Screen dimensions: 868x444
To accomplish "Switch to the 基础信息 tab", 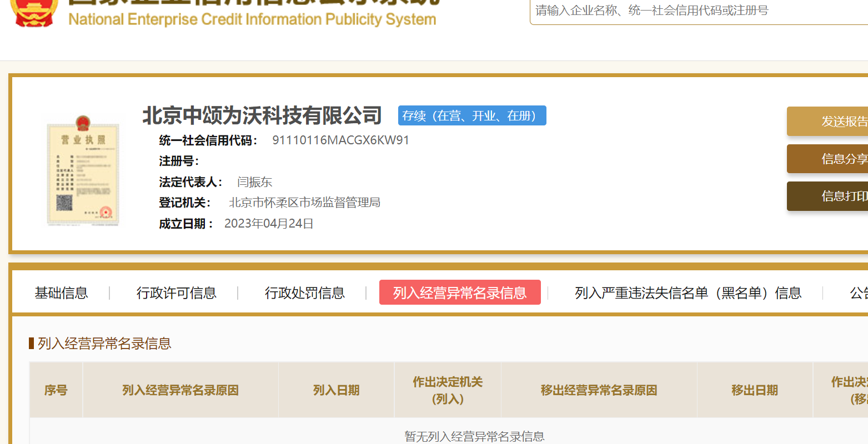I will (61, 292).
